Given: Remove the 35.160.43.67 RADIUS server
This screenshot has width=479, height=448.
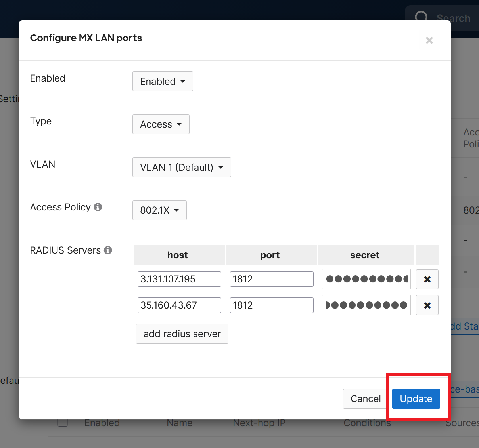Looking at the screenshot, I should [427, 305].
